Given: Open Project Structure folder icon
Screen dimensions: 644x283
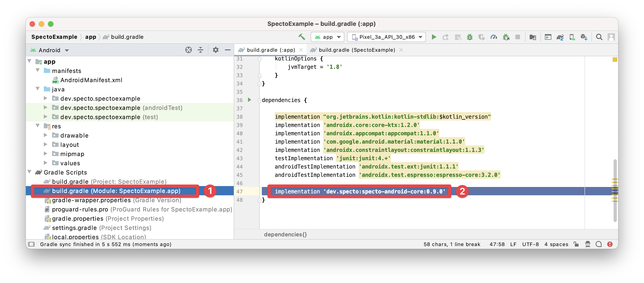Looking at the screenshot, I should [x=533, y=37].
